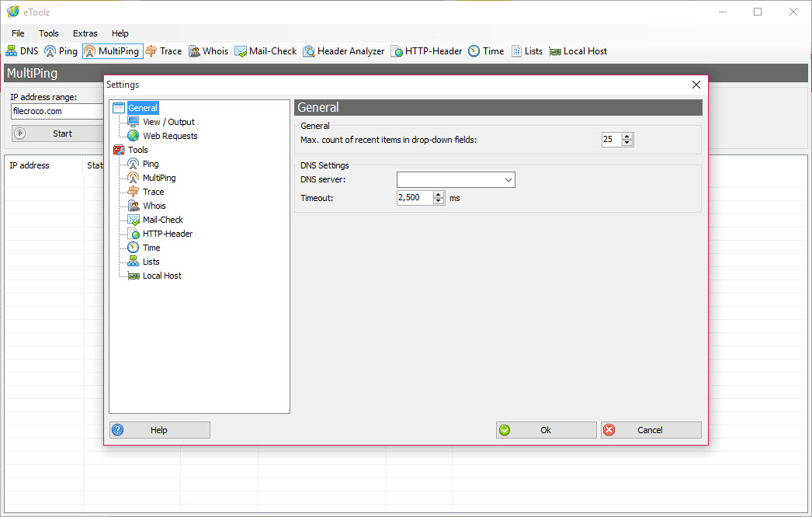Open the Local Host toolbar tool
This screenshot has height=517, width=812.
(578, 51)
